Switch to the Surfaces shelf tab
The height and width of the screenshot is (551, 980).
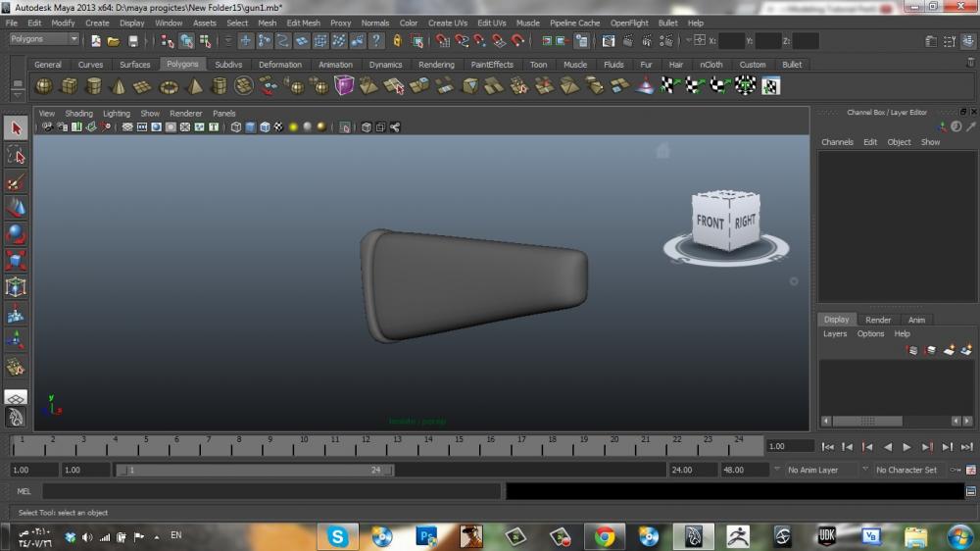(135, 65)
